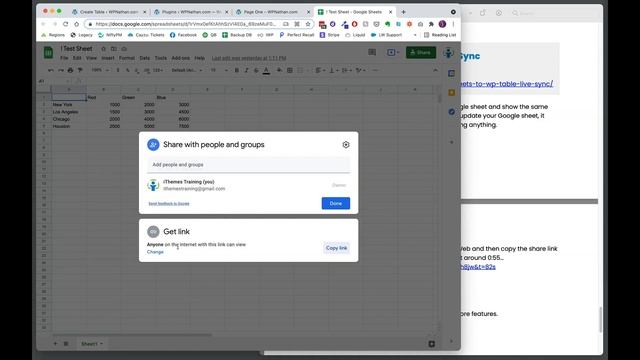Focus Add people and groups field
The width and height of the screenshot is (640, 360).
[x=248, y=165]
